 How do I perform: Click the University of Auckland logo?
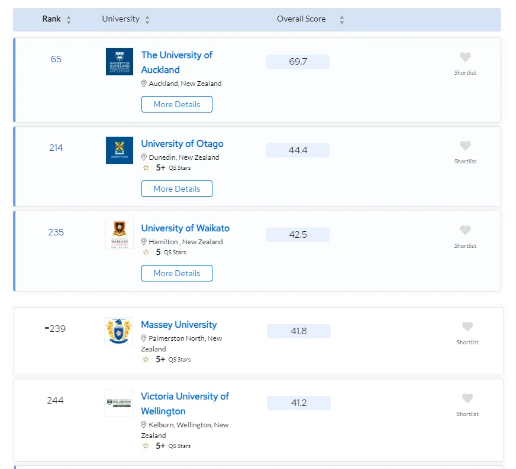[119, 62]
